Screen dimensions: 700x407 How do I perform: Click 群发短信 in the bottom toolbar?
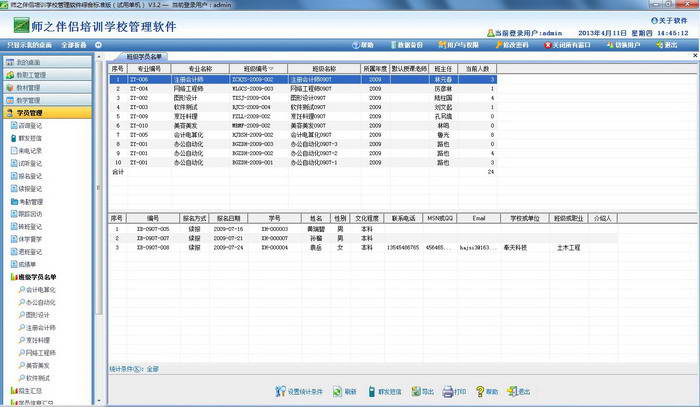(384, 391)
